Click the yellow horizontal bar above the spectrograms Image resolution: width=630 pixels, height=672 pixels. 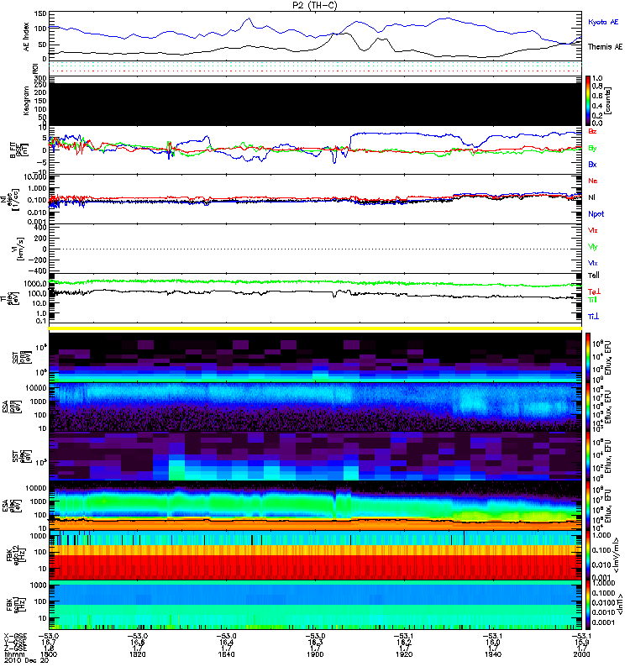pyautogui.click(x=316, y=328)
